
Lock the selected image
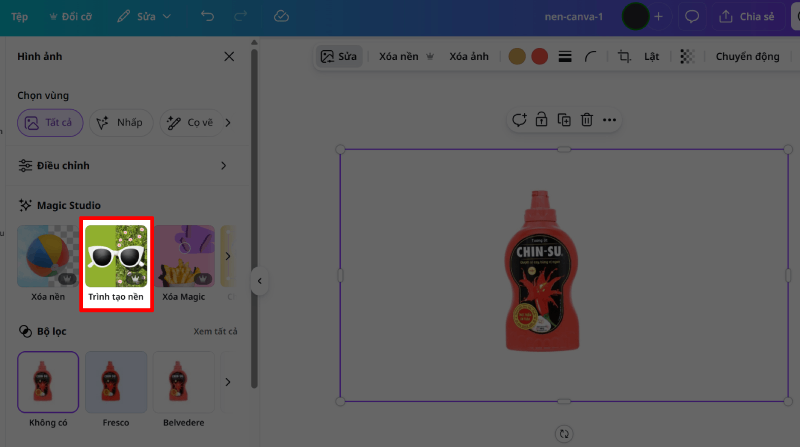click(x=541, y=120)
